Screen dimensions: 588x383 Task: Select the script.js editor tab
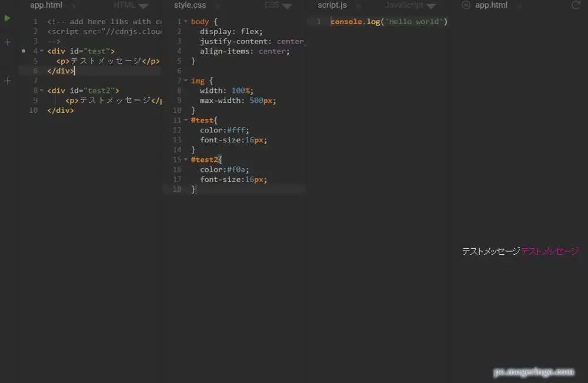click(332, 5)
